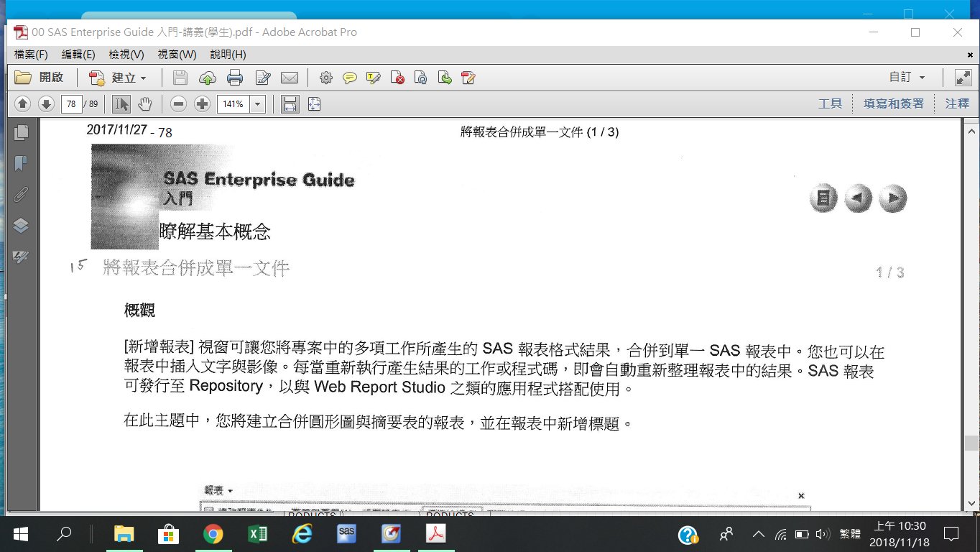980x552 pixels.
Task: Add a sticky note comment
Action: coord(350,78)
